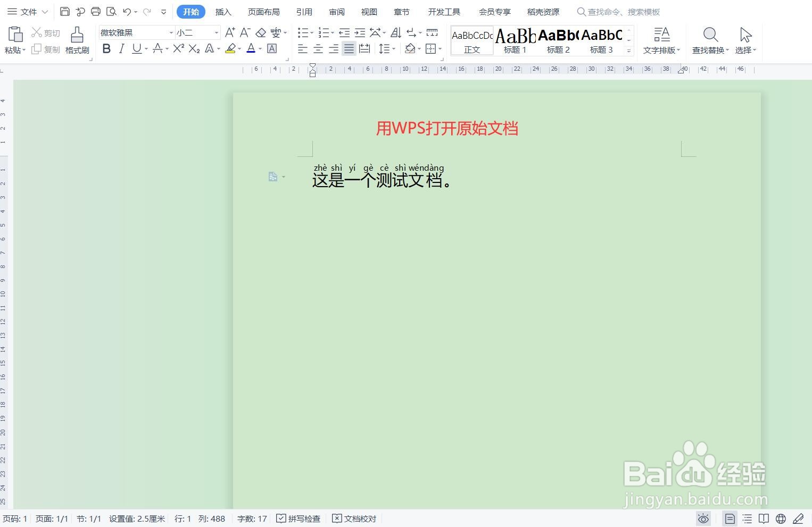Open the 引用 tab
The height and width of the screenshot is (527, 812).
click(304, 12)
